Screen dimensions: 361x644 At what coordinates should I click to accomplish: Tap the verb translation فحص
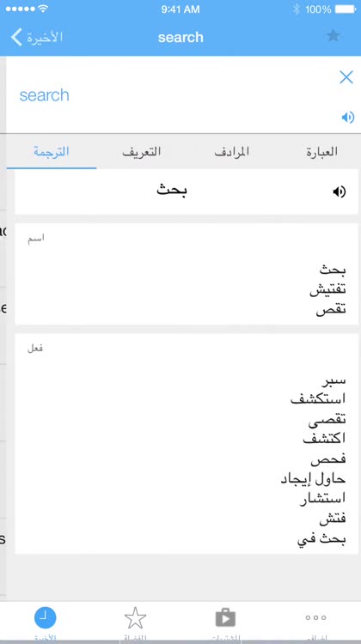(x=328, y=459)
